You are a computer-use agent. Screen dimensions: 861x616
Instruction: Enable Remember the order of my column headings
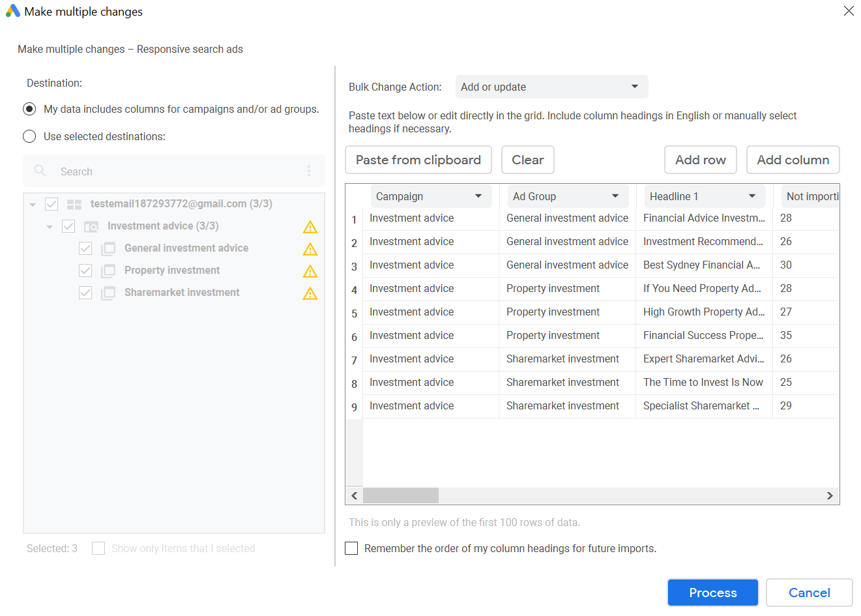pos(351,548)
